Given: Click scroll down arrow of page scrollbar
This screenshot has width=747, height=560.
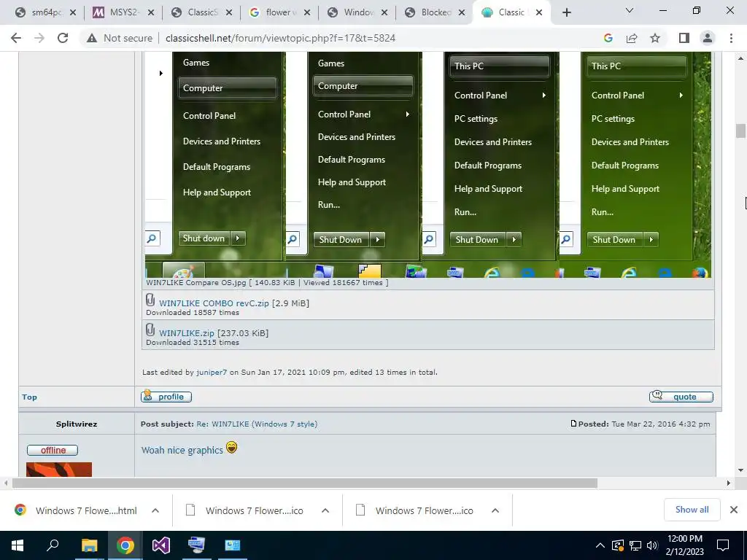Looking at the screenshot, I should (x=740, y=470).
